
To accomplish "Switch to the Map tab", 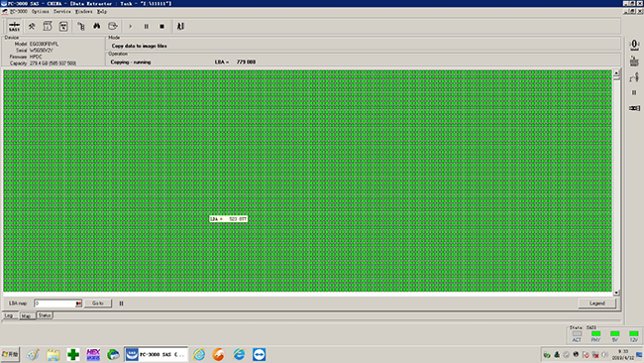I will coord(27,315).
